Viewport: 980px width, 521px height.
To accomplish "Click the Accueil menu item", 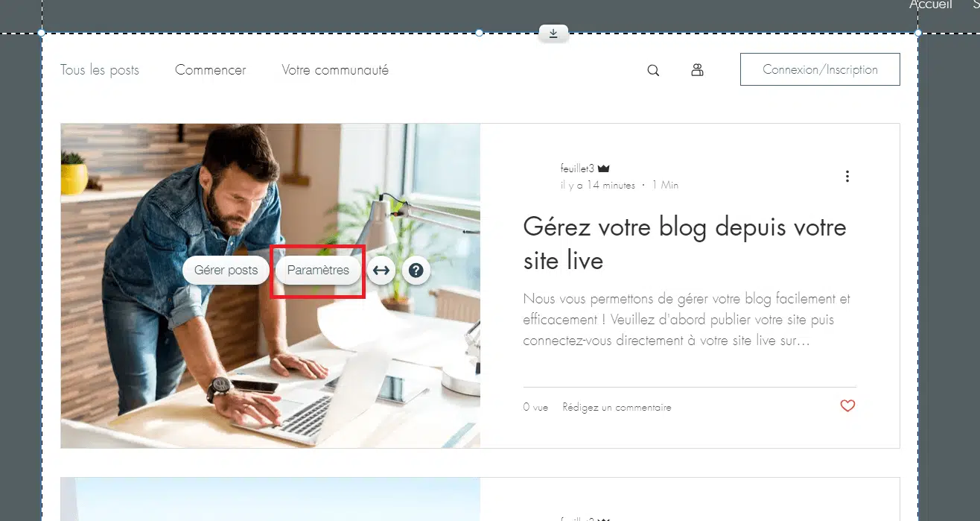I will point(930,5).
